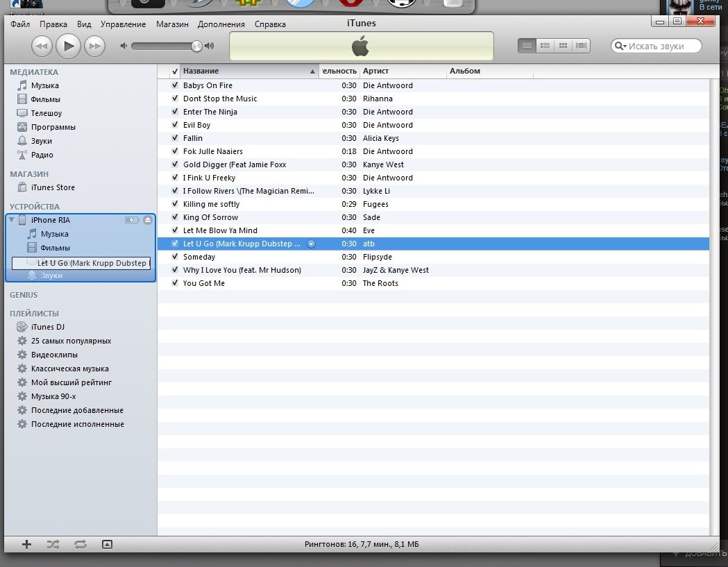Sort by Артист column header
Screen dimensions: 728x567
403,71
